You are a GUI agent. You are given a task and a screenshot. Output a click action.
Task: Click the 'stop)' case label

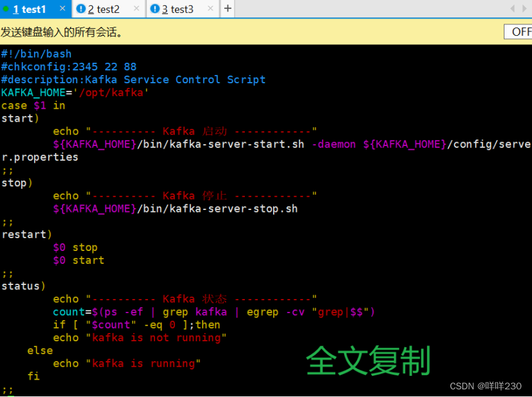[x=17, y=182]
